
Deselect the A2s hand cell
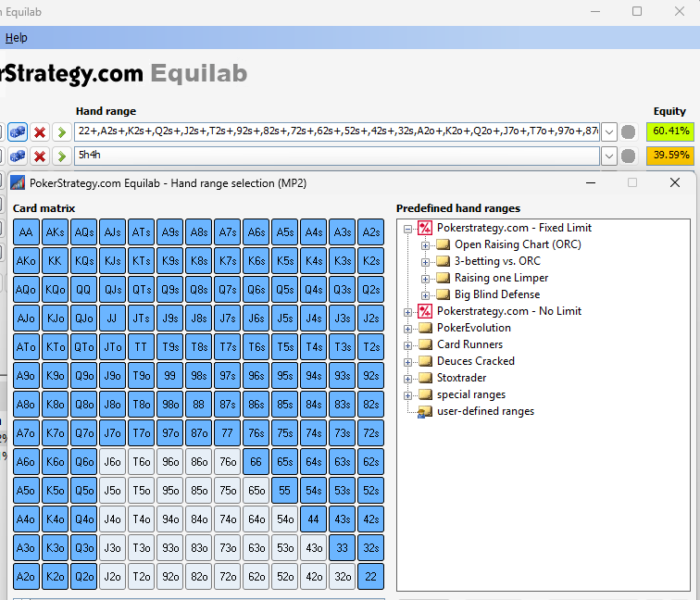pyautogui.click(x=371, y=232)
